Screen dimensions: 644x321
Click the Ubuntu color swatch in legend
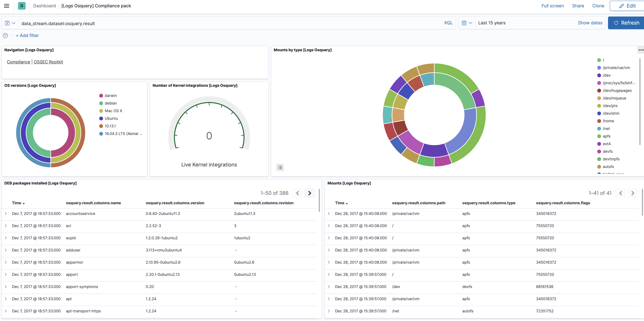pos(101,118)
